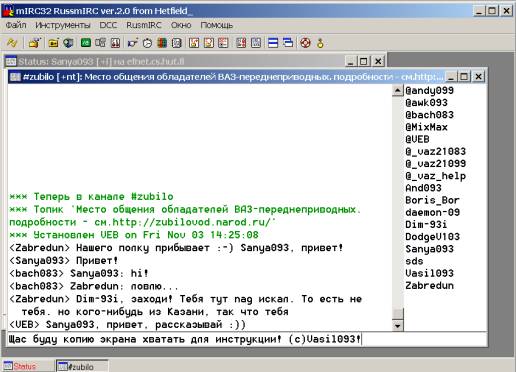This screenshot has width=516, height=372.
Task: Click the red-lined list window icon
Action: pyautogui.click(x=223, y=43)
